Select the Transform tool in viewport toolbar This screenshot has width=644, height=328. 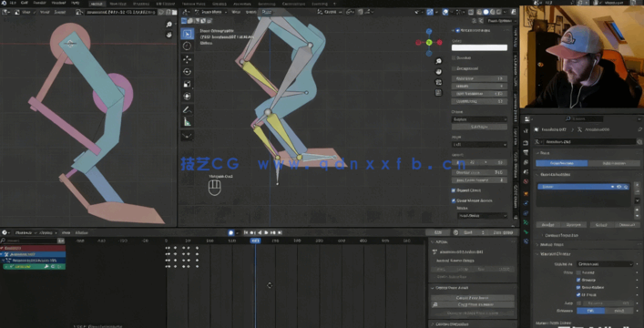click(x=188, y=97)
